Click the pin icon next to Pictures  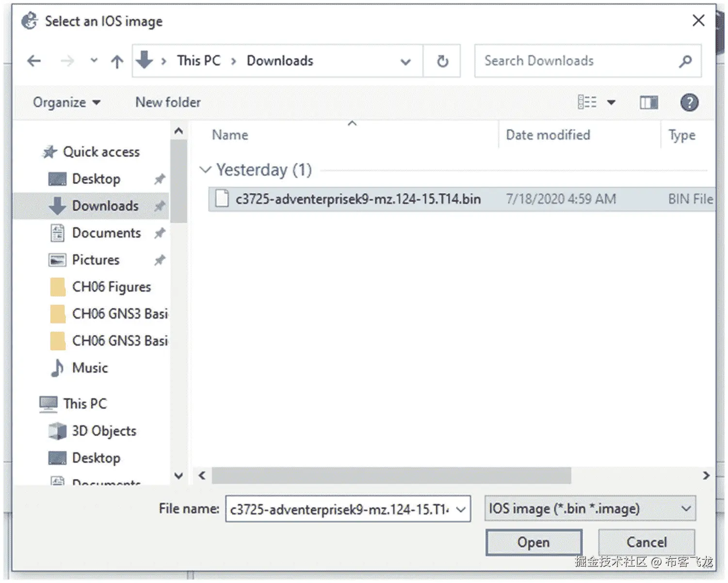pyautogui.click(x=160, y=261)
